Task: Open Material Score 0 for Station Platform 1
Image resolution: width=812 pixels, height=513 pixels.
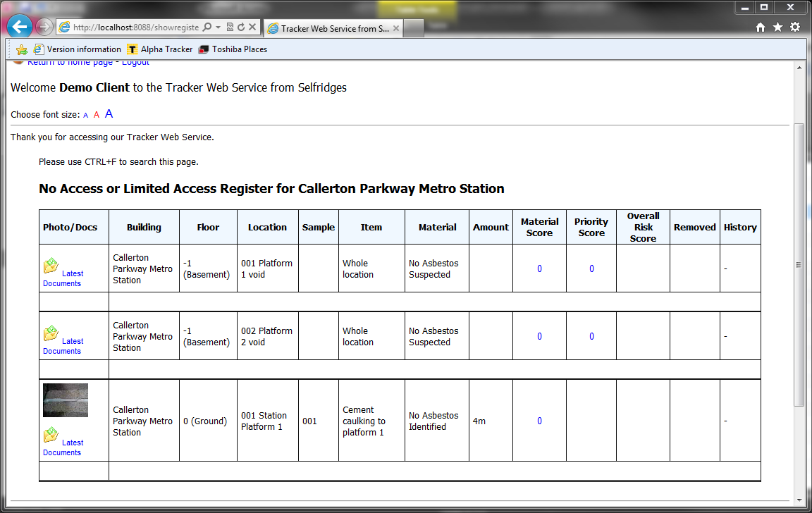Action: [539, 420]
